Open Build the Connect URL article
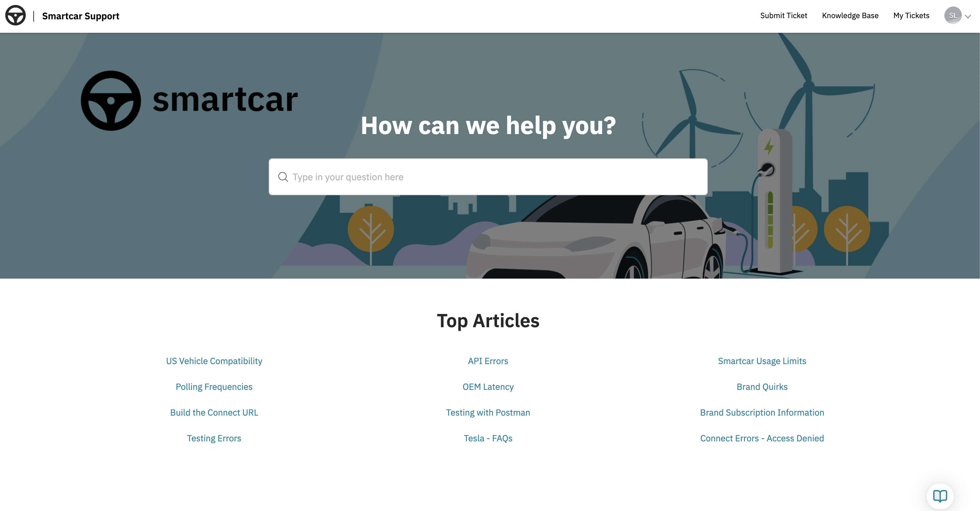980x511 pixels. tap(214, 412)
